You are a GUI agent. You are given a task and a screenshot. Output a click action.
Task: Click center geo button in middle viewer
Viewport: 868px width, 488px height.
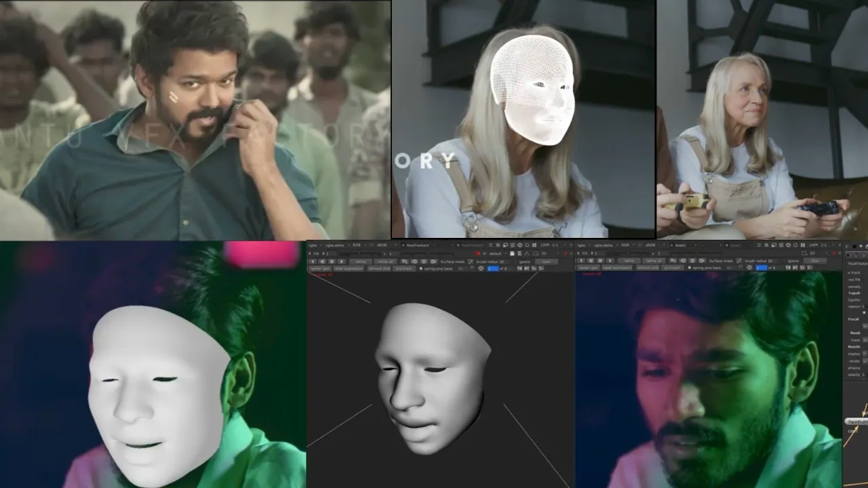(320, 268)
